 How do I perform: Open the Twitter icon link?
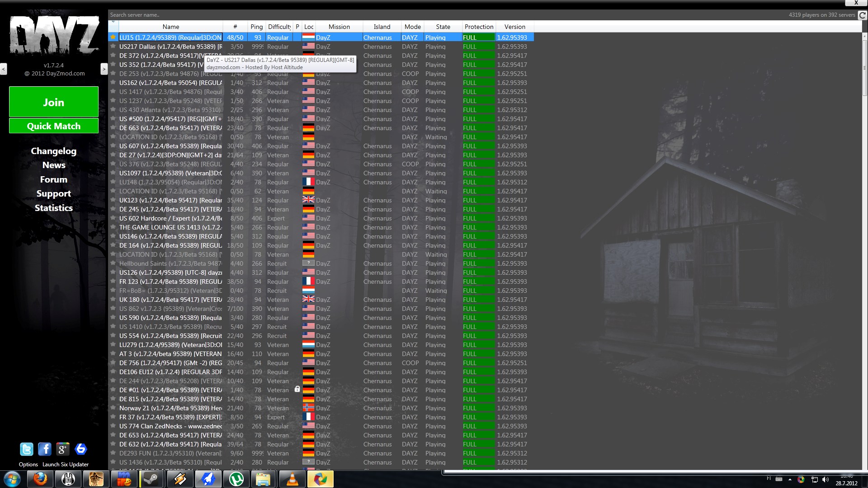pyautogui.click(x=27, y=449)
